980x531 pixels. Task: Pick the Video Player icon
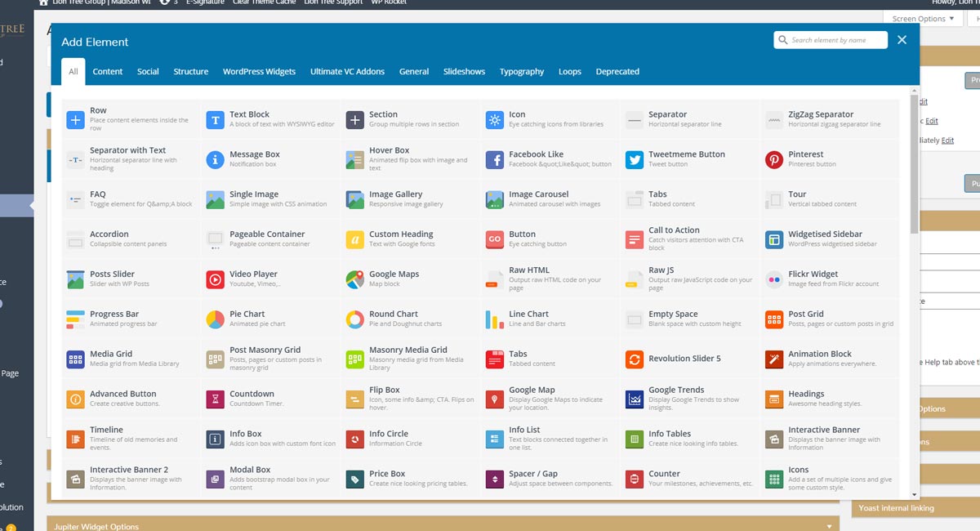[x=215, y=280]
